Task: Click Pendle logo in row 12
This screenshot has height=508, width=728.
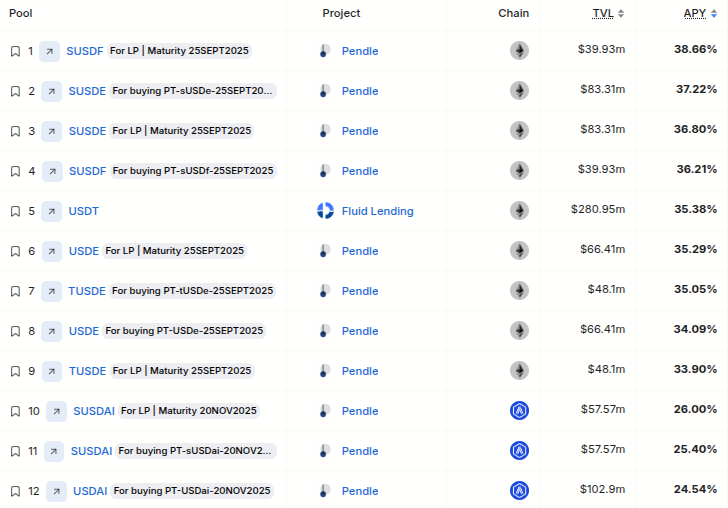Action: pos(325,491)
